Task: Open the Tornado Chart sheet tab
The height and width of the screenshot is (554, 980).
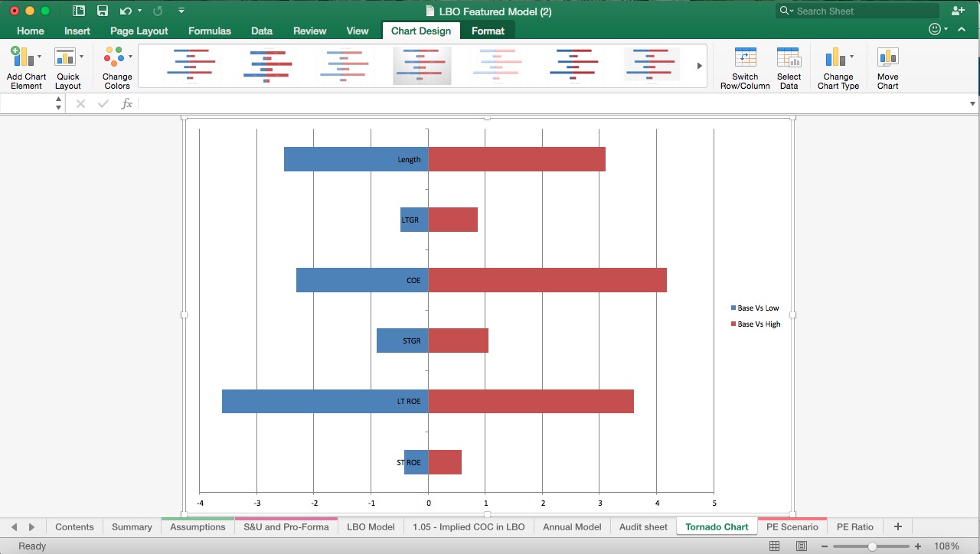Action: pyautogui.click(x=716, y=526)
